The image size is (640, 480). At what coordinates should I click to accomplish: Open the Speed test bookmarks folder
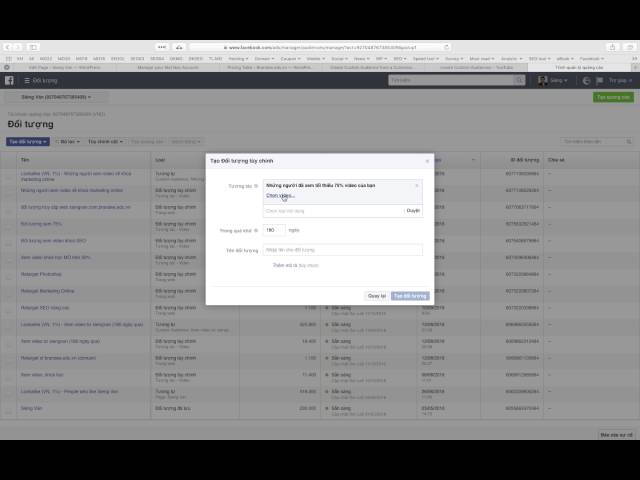pyautogui.click(x=425, y=59)
